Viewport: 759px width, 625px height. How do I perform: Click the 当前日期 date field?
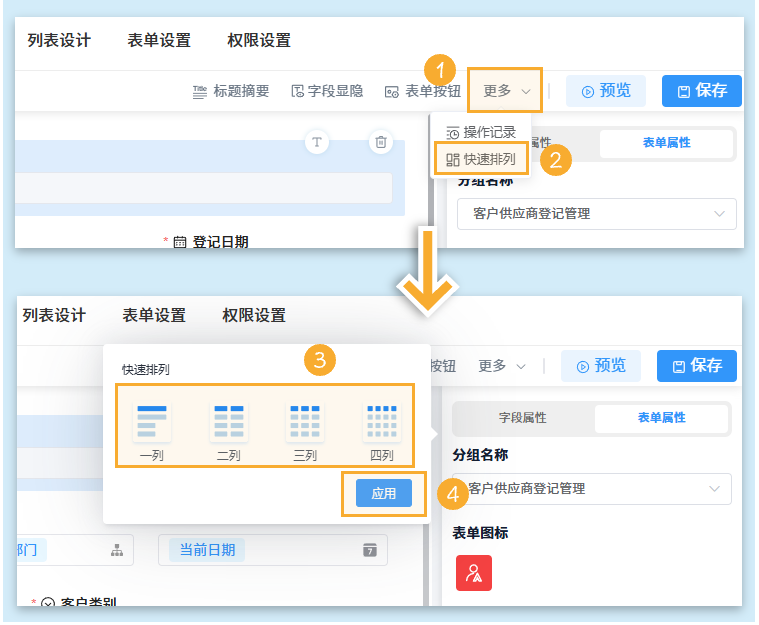click(273, 550)
